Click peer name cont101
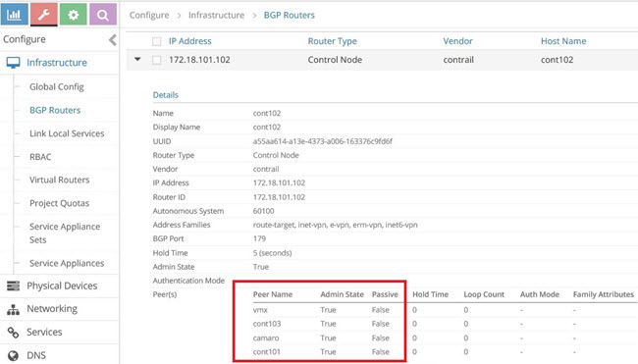 [x=267, y=352]
